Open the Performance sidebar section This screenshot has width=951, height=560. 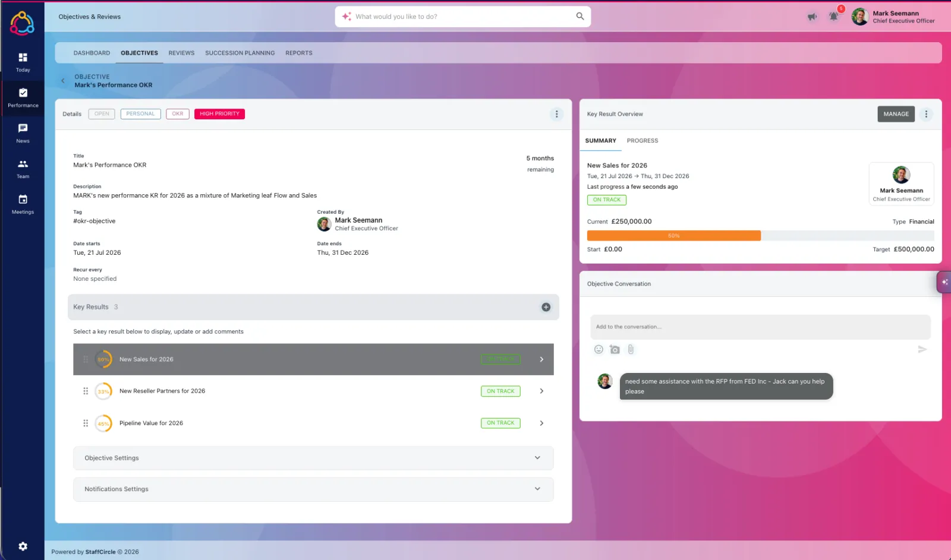click(x=23, y=97)
